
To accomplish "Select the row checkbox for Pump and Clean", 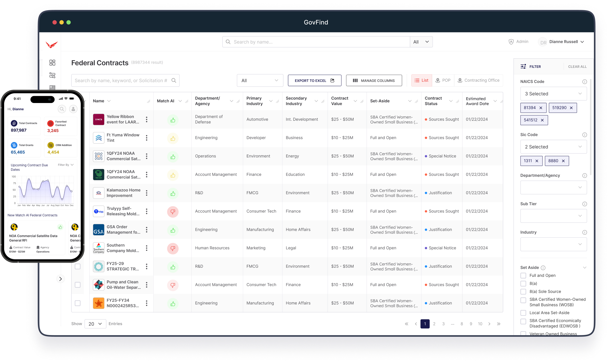I will click(78, 285).
